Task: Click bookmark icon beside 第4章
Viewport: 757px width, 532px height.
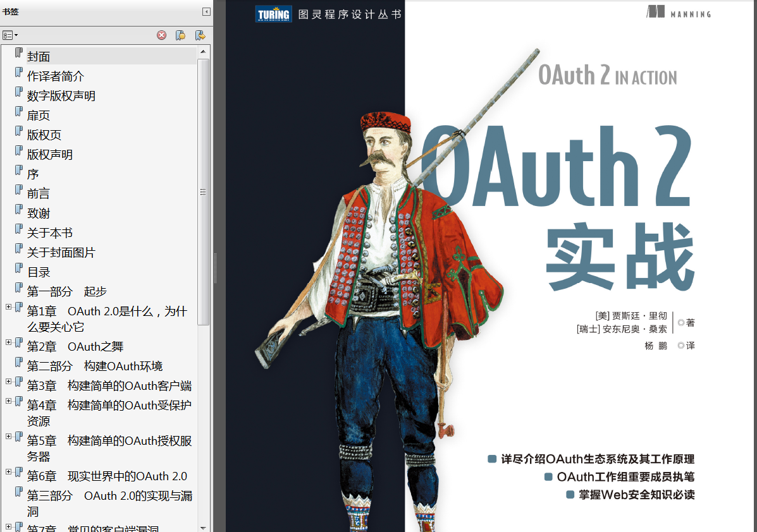Action: click(19, 401)
